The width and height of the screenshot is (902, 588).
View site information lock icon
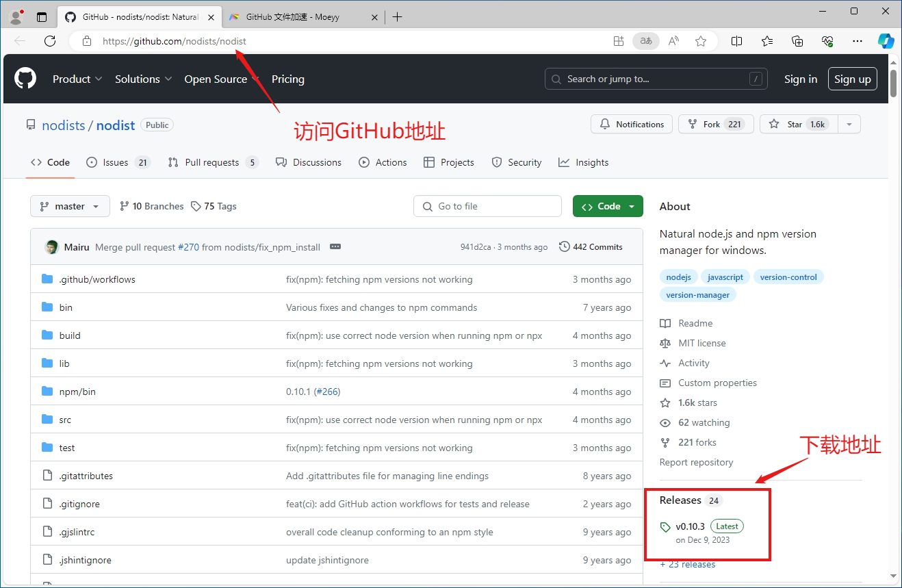point(87,41)
